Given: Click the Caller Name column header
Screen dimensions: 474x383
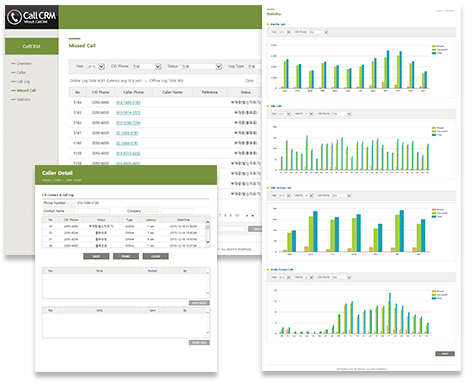Looking at the screenshot, I should (x=172, y=92).
